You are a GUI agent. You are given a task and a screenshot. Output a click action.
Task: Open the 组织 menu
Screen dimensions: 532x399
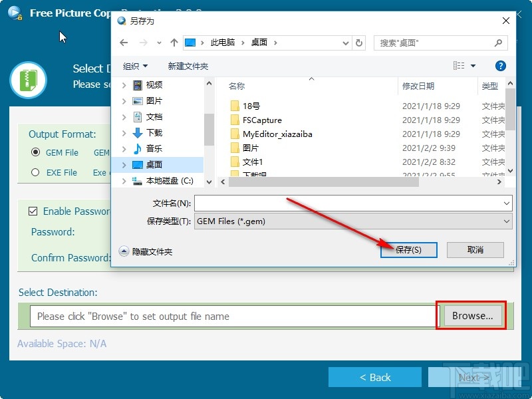tap(135, 66)
